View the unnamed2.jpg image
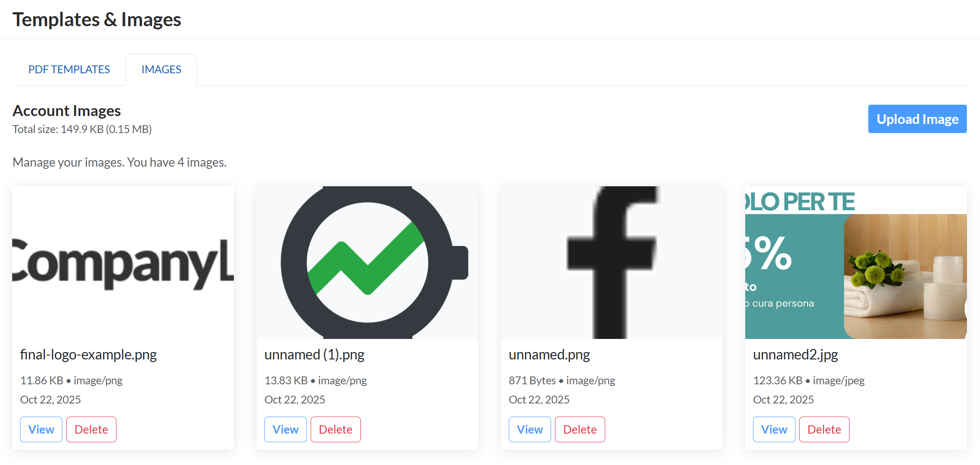Viewport: 980px width, 465px height. [x=774, y=429]
